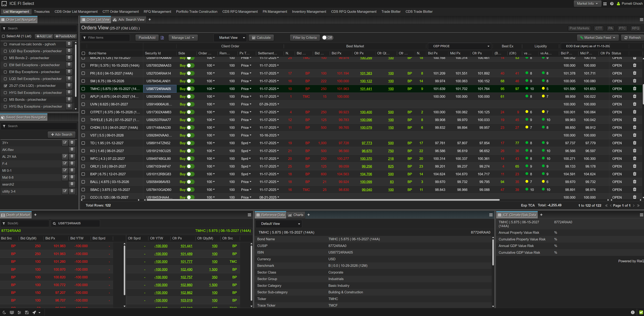Screen dimensions: 644x316
Task: Click the Adv Search button in Saved Searches
Action: (x=61, y=134)
